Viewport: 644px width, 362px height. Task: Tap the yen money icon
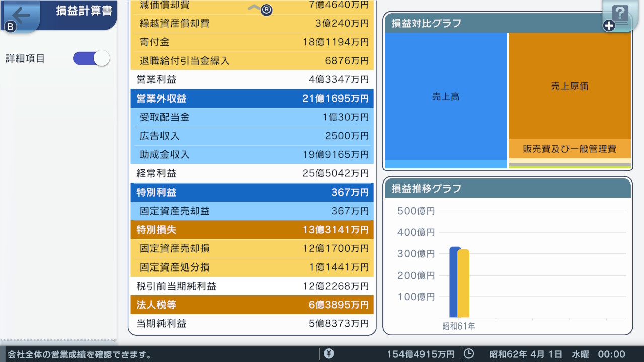tap(329, 354)
